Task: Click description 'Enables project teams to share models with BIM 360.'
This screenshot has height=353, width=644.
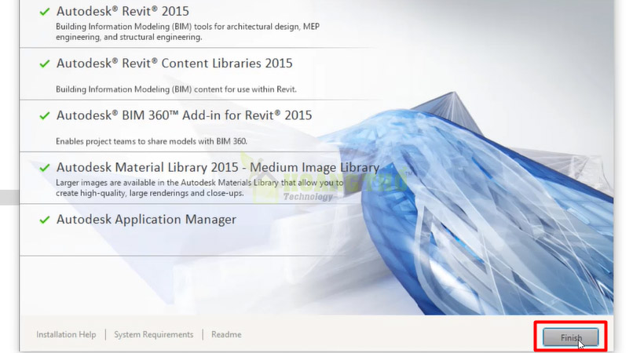Action: click(x=152, y=141)
